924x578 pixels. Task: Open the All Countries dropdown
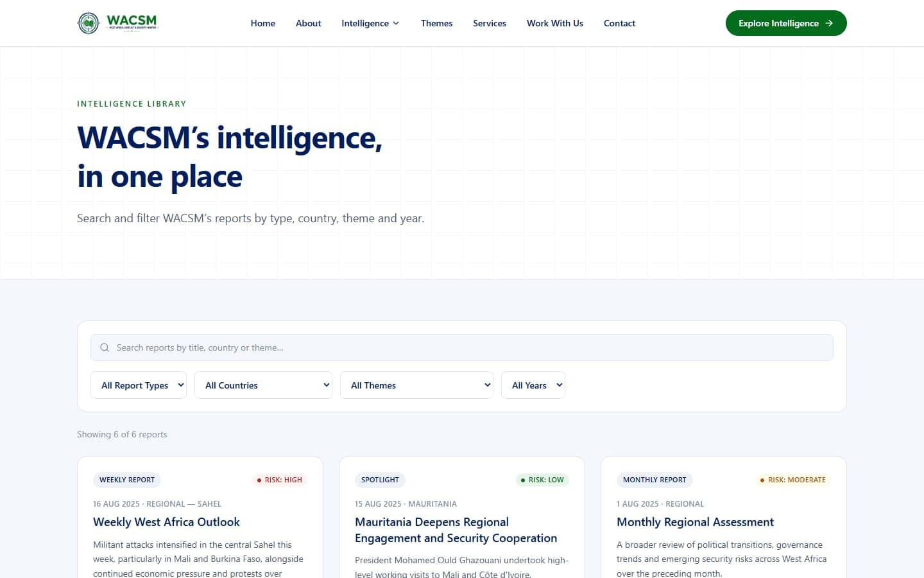pos(263,385)
